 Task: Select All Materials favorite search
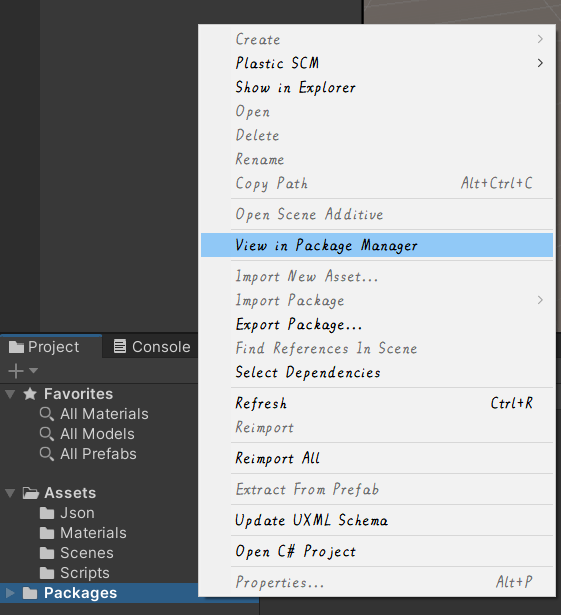point(104,414)
